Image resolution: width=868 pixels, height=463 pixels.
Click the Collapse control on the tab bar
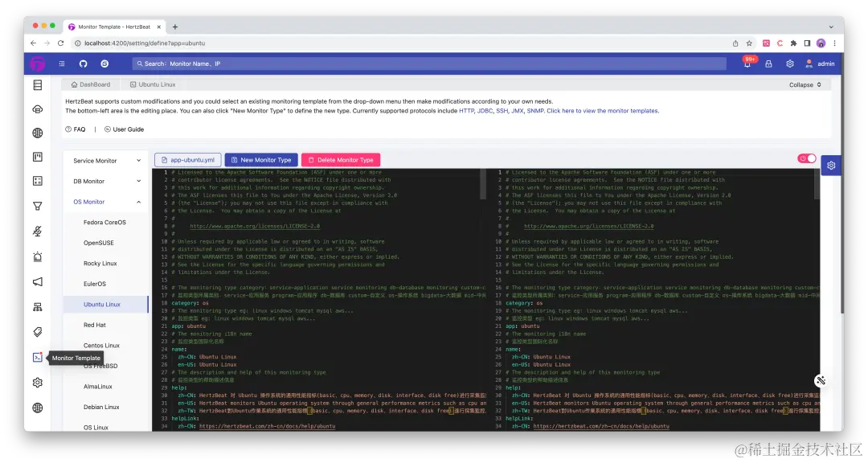click(x=805, y=84)
